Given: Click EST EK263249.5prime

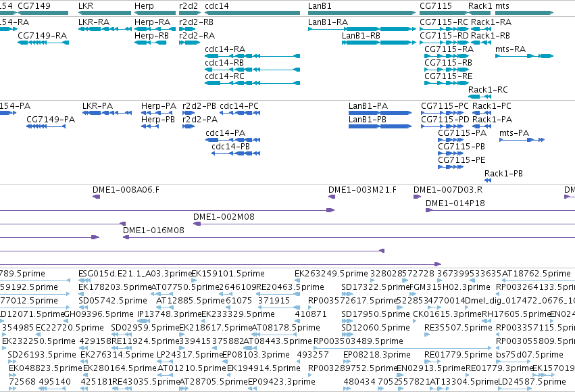Looking at the screenshot, I should click(297, 280).
